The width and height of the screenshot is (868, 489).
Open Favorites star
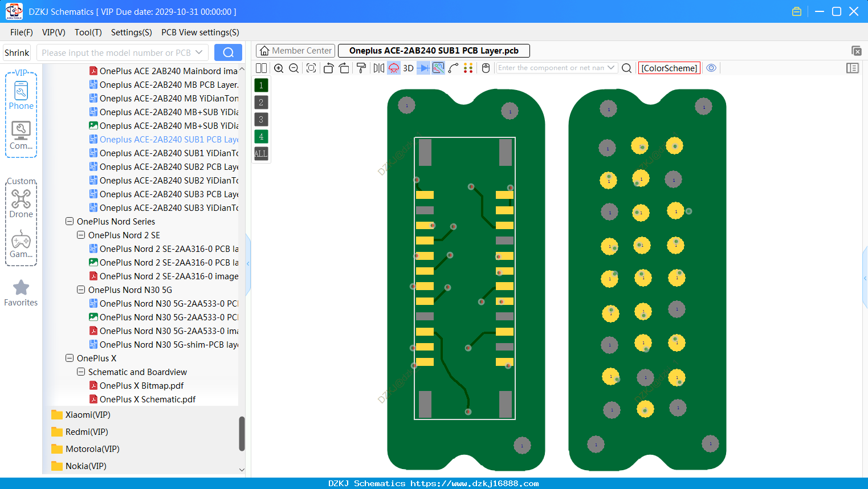pos(21,293)
